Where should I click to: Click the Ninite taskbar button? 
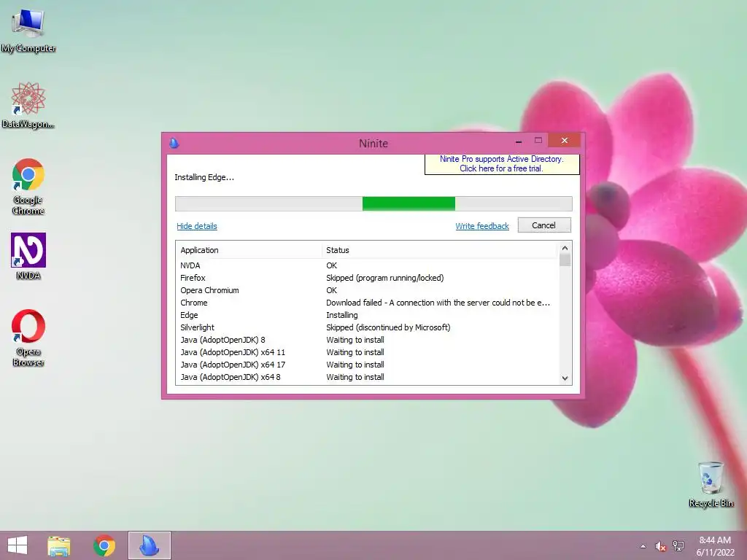point(149,545)
